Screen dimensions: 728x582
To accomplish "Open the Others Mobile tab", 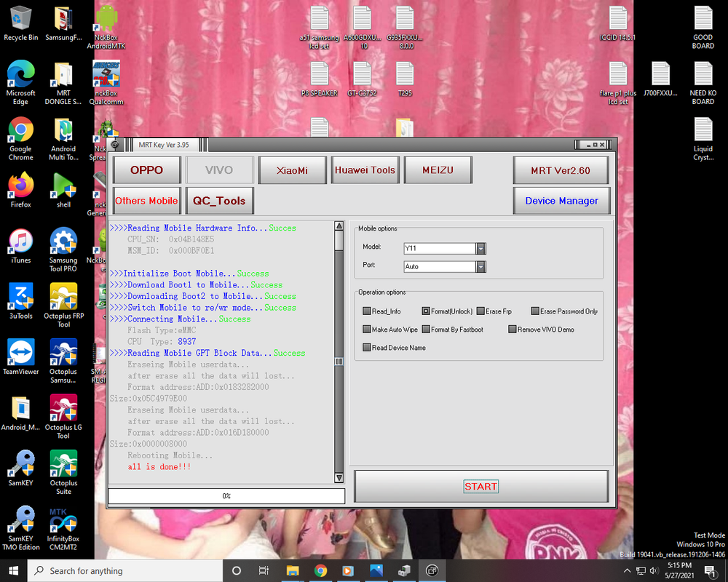I will 147,201.
